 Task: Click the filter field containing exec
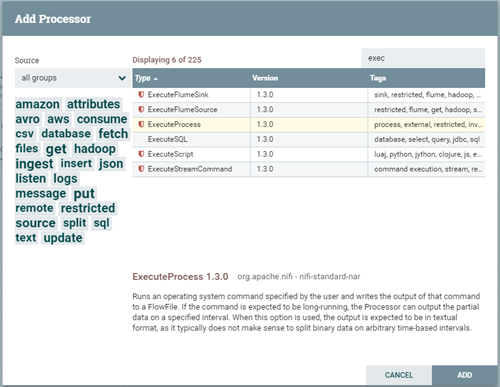[x=423, y=58]
